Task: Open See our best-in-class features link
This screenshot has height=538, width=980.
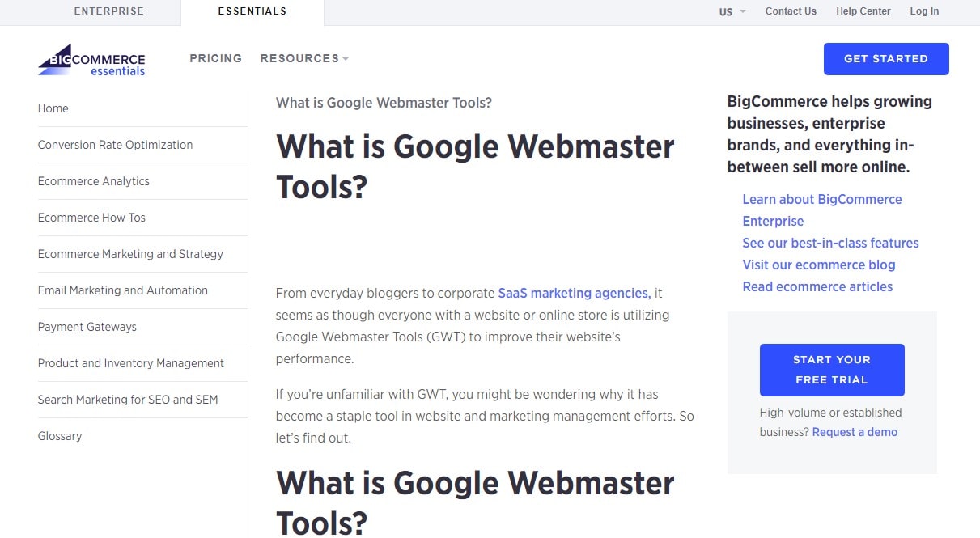Action: pos(830,243)
